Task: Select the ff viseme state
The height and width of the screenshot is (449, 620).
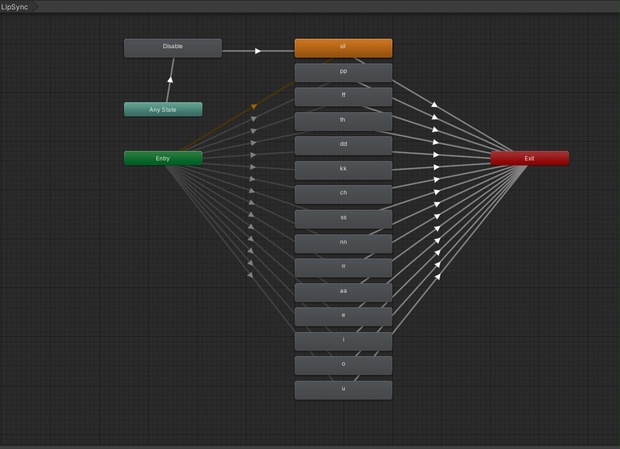Action: tap(343, 97)
